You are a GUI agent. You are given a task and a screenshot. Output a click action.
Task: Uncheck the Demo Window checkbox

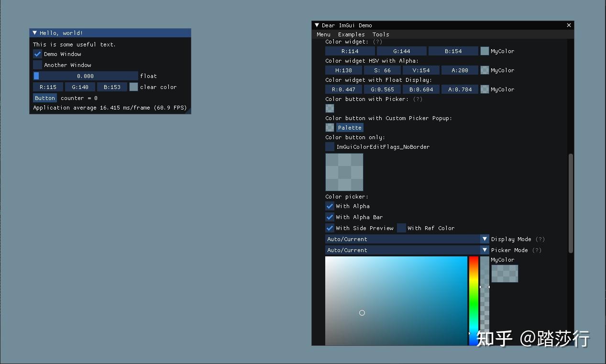37,54
